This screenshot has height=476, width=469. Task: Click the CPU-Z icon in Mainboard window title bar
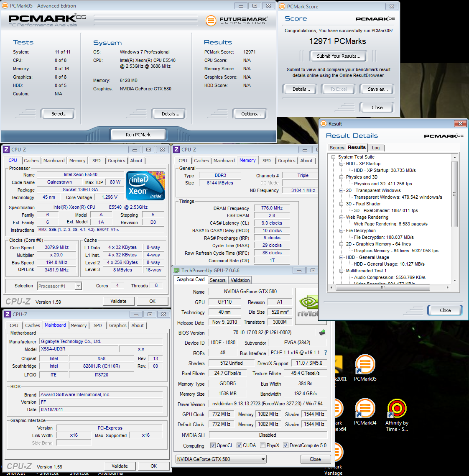click(8, 314)
